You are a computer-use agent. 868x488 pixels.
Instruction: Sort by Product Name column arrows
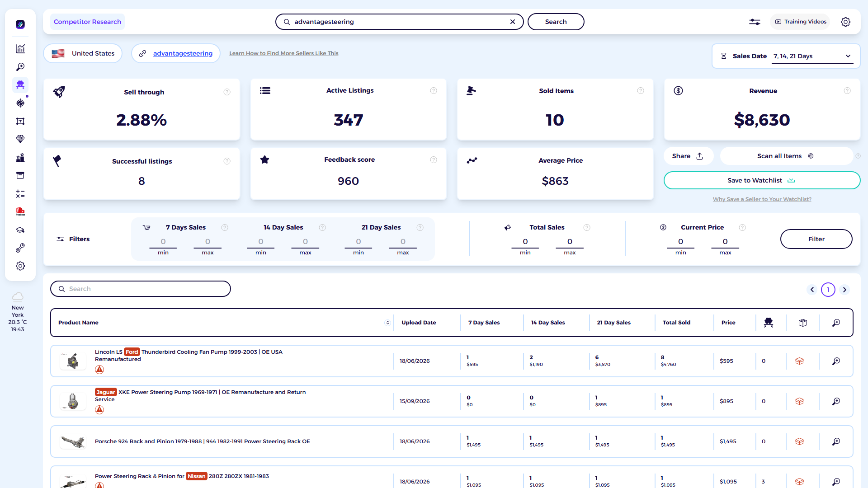tap(387, 323)
